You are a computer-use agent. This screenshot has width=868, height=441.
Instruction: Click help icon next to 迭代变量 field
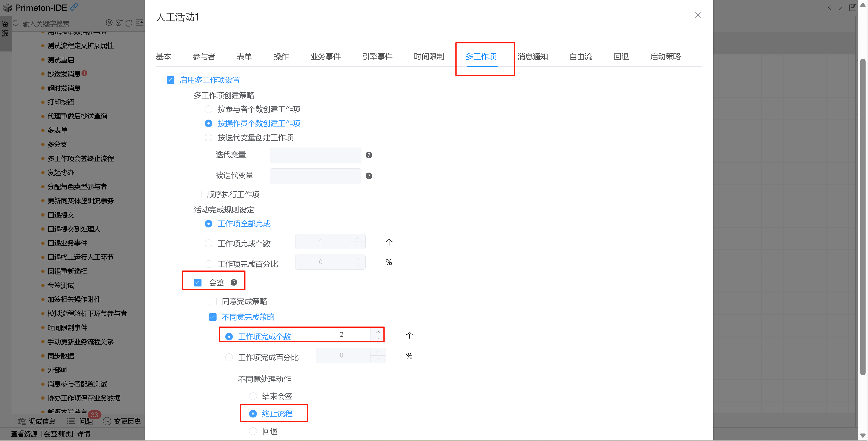[x=369, y=155]
